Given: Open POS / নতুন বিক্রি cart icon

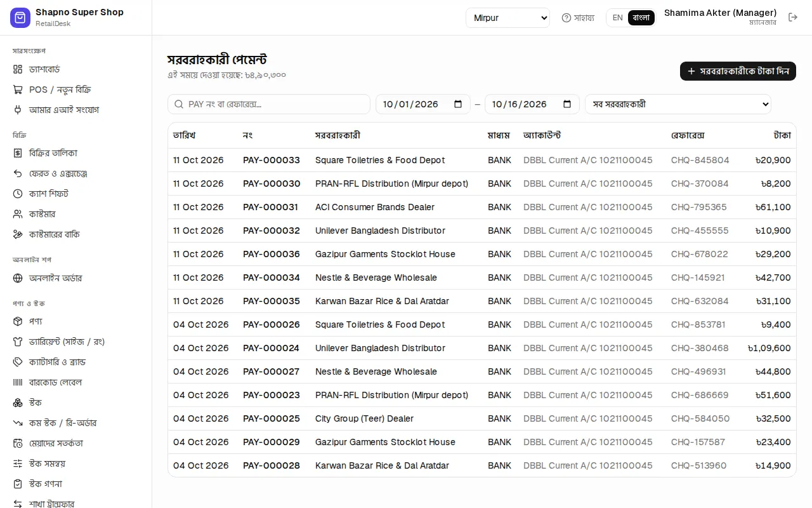Looking at the screenshot, I should (x=18, y=90).
